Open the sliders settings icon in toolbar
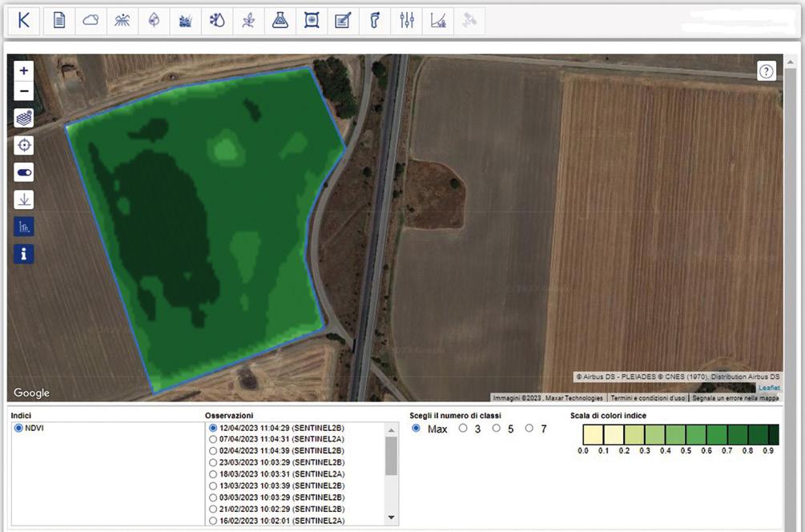This screenshot has height=532, width=805. 406,21
